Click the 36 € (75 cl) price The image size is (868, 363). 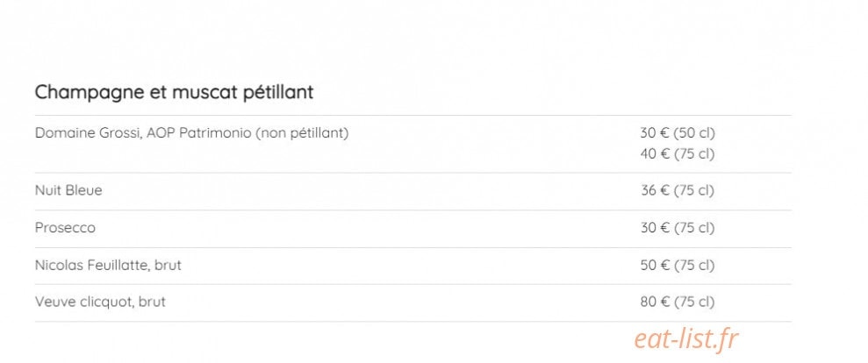(678, 190)
